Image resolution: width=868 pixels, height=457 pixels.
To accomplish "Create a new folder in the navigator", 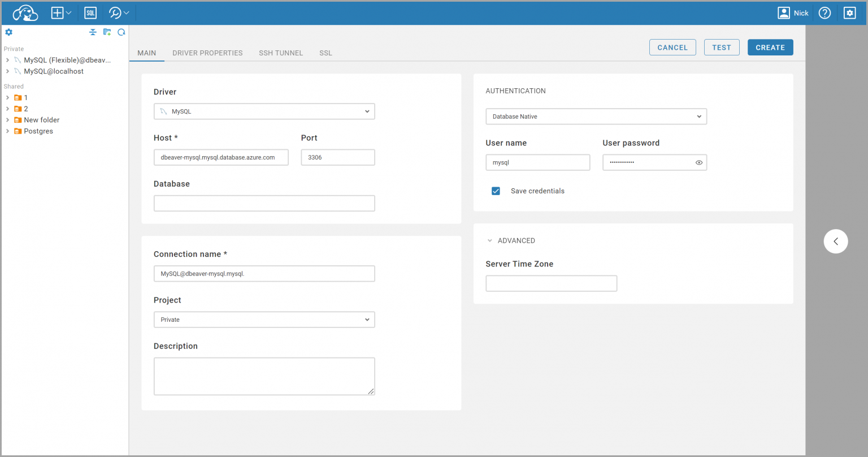I will pos(107,32).
